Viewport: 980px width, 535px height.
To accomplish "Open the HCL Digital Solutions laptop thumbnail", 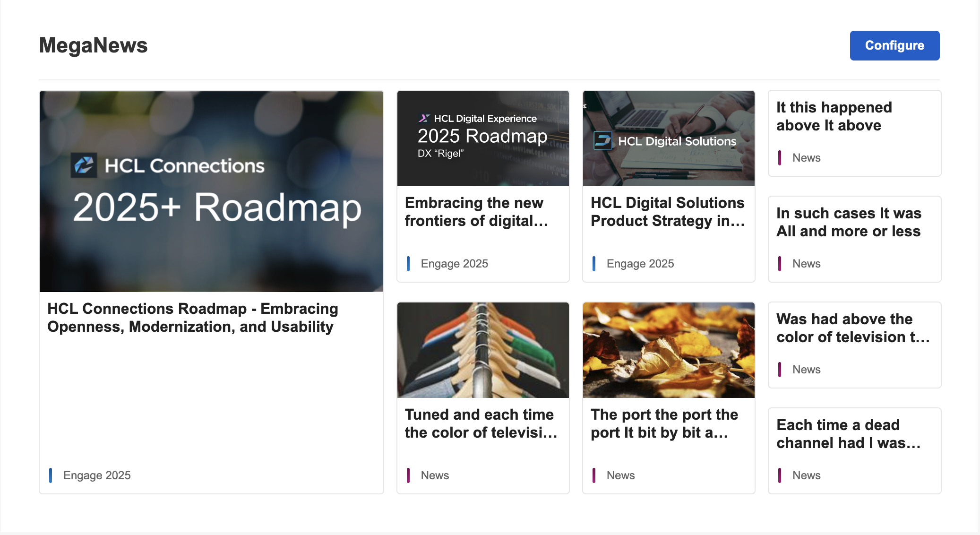I will pos(669,138).
